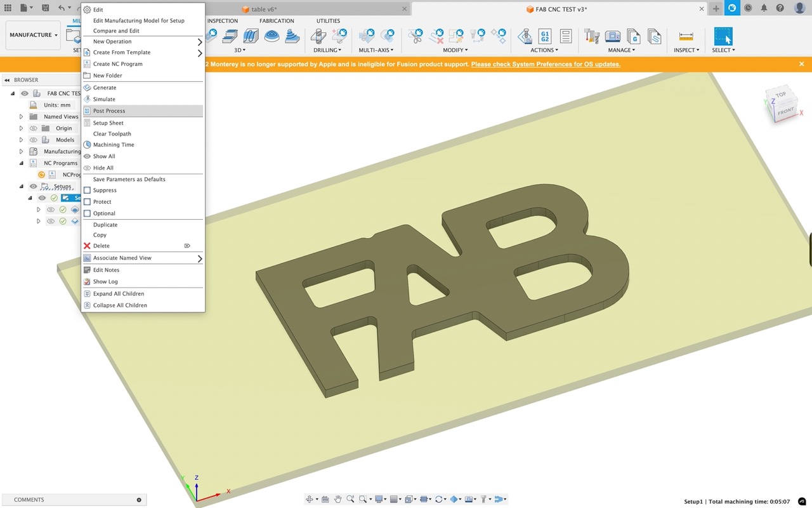
Task: Choose Delete in context menu
Action: click(143, 246)
